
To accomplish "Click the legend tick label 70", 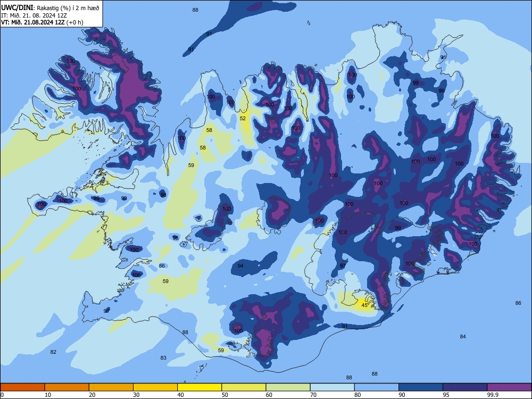I will [313, 395].
